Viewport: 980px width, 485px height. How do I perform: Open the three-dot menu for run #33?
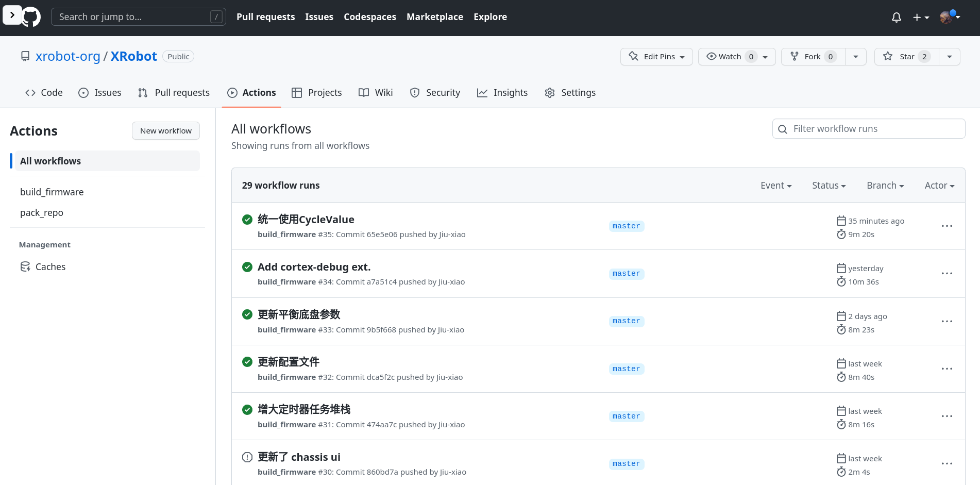click(x=947, y=322)
